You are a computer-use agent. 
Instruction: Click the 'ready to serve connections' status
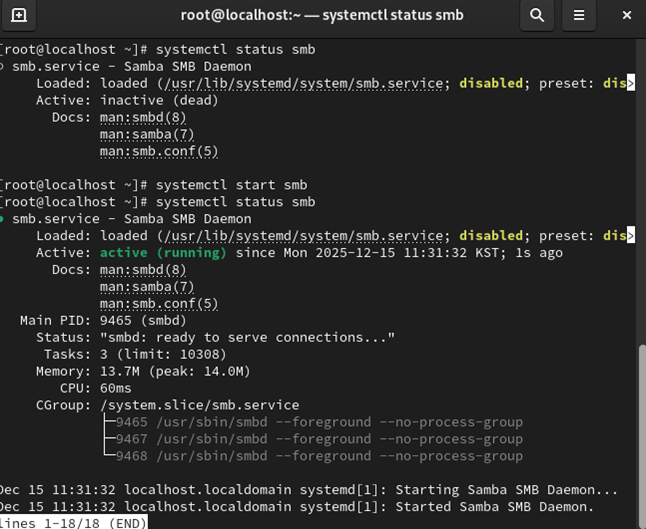pos(247,338)
